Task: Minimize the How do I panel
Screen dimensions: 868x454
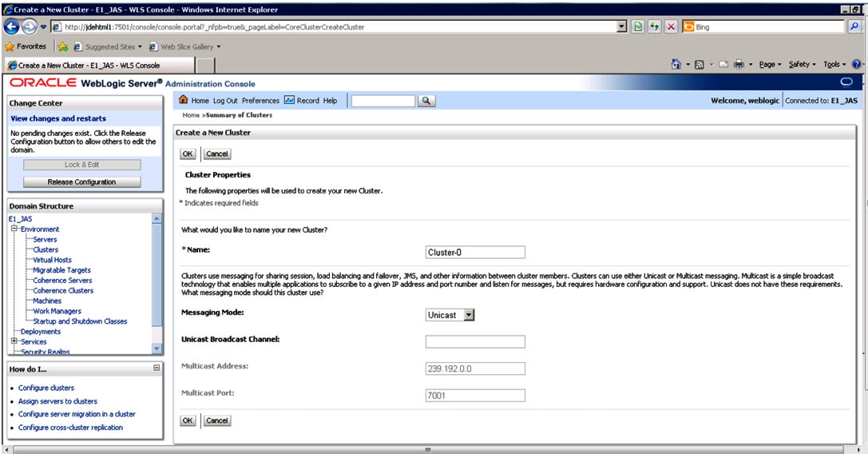Action: click(x=157, y=368)
